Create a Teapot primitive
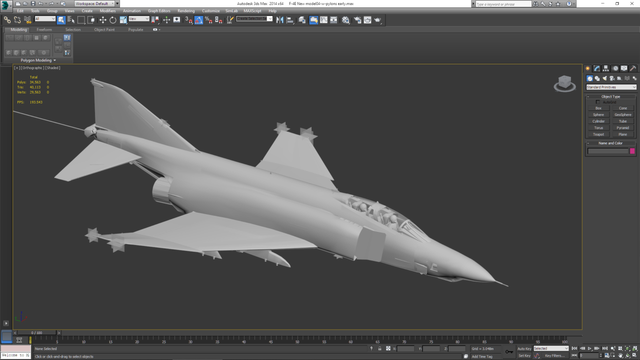This screenshot has height=360, width=640. click(598, 134)
